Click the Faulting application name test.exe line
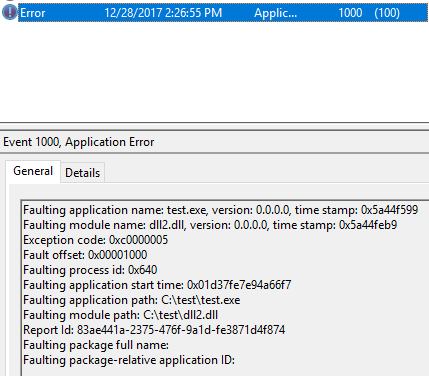 (220, 210)
